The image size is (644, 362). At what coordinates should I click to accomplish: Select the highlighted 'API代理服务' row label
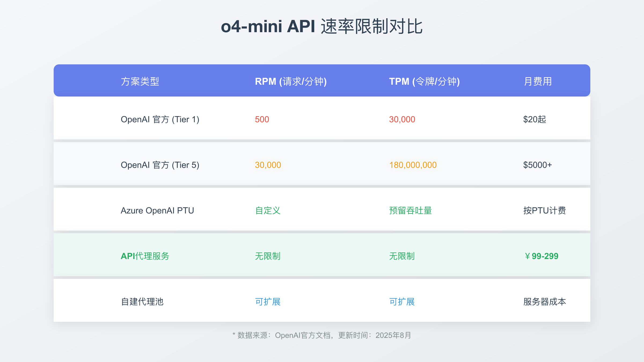[x=145, y=256]
